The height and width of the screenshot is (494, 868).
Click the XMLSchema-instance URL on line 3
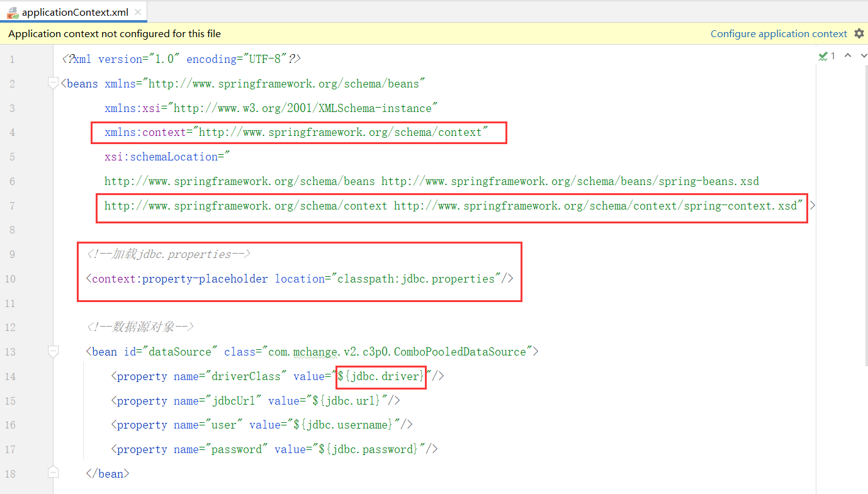point(303,108)
